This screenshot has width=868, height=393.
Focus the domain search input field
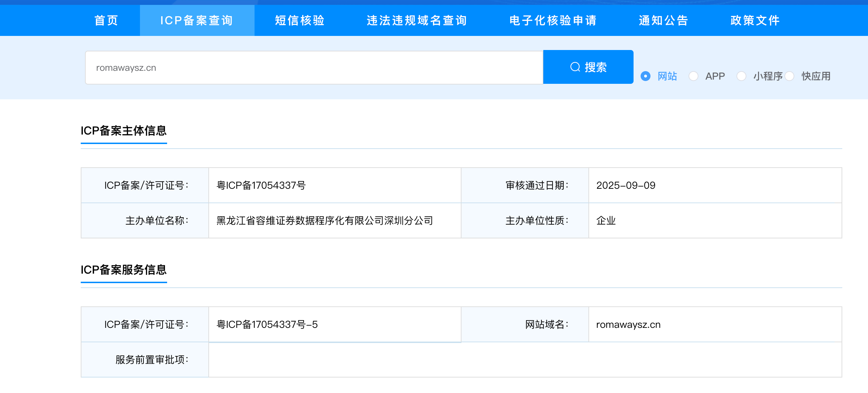point(314,68)
